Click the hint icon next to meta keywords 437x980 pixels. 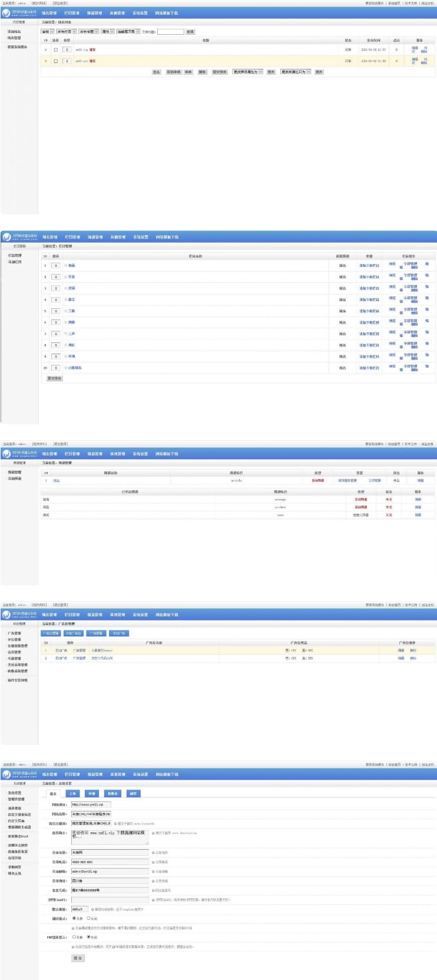pyautogui.click(x=115, y=824)
